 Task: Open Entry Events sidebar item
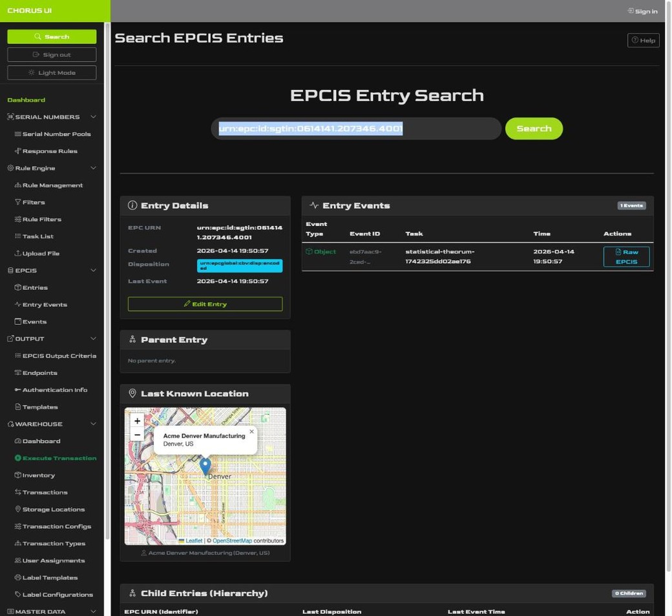(x=41, y=305)
